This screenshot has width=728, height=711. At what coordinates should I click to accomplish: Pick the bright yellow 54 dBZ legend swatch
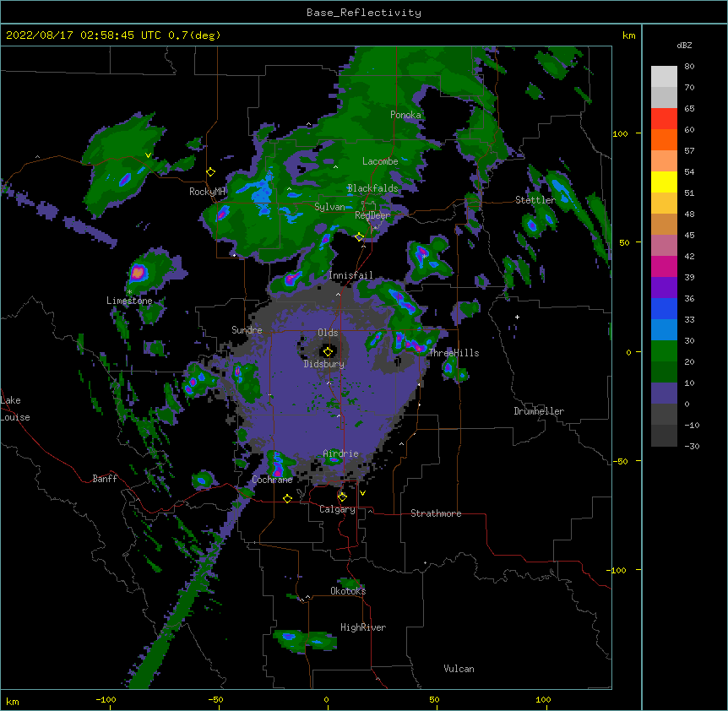click(x=664, y=182)
